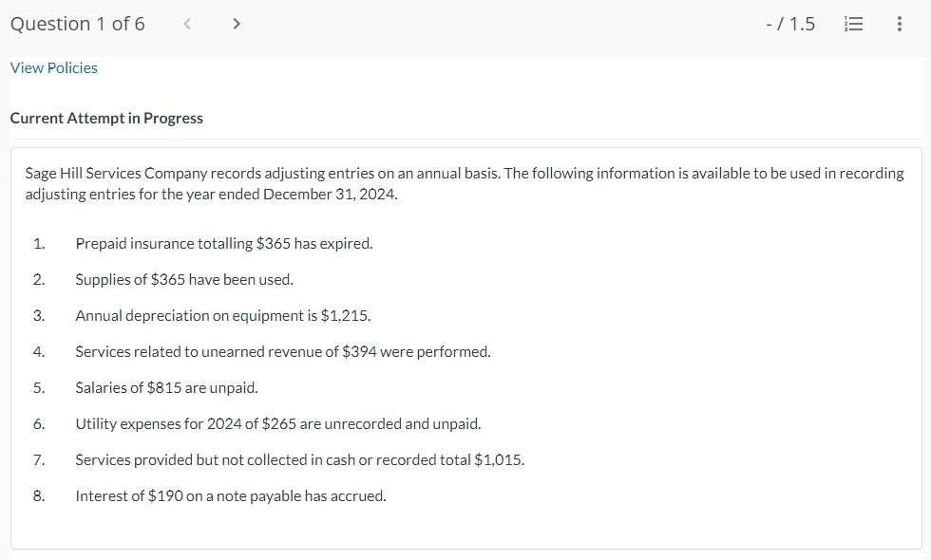Click the - / 1.5 score display
This screenshot has height=560, width=931.
click(x=791, y=24)
